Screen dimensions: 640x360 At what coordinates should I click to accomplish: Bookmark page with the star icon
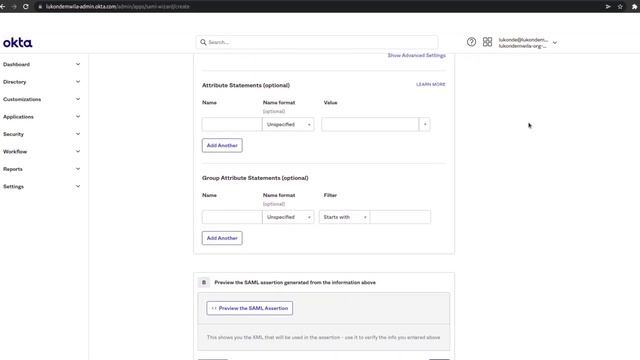point(620,7)
